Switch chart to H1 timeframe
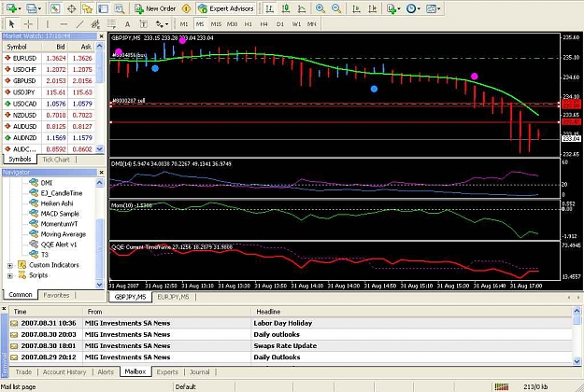 [x=248, y=24]
